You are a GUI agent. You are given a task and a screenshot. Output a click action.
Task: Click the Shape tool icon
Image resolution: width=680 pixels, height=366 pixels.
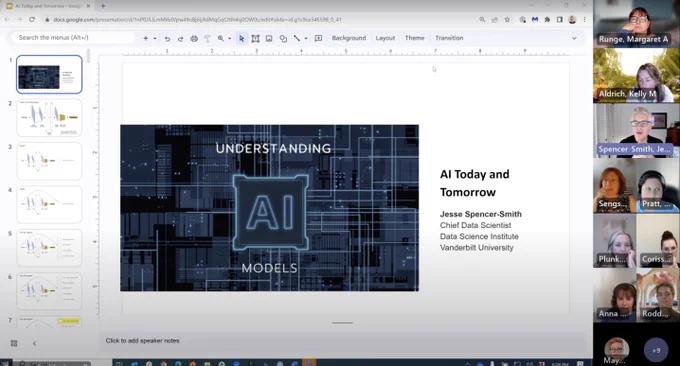[283, 39]
